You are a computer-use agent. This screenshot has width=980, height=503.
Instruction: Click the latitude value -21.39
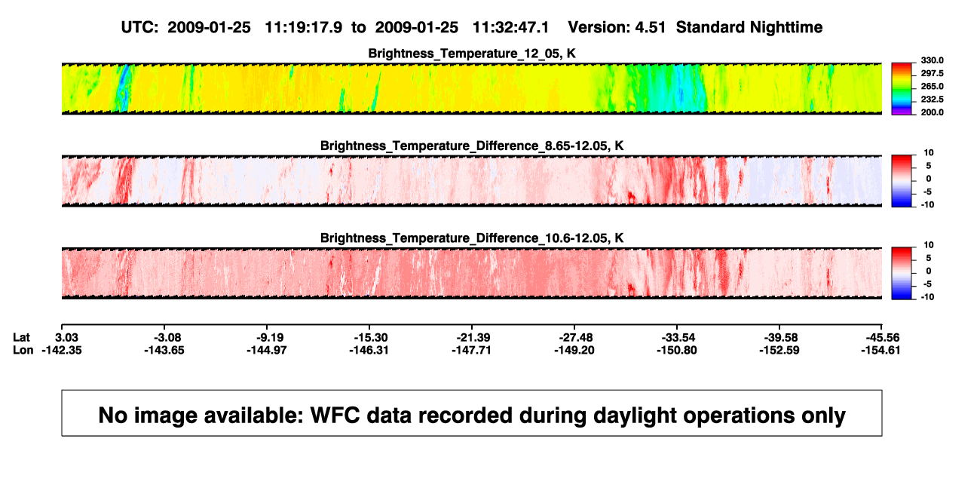click(472, 337)
